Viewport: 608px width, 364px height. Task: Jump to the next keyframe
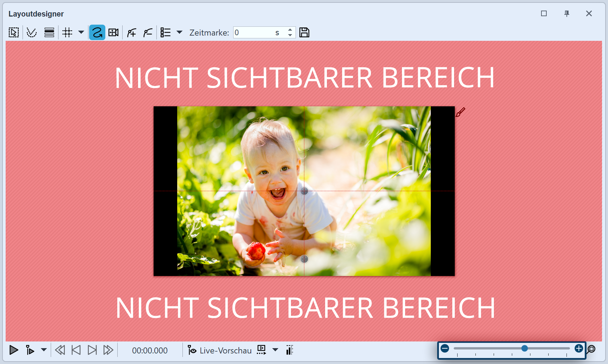coord(92,350)
